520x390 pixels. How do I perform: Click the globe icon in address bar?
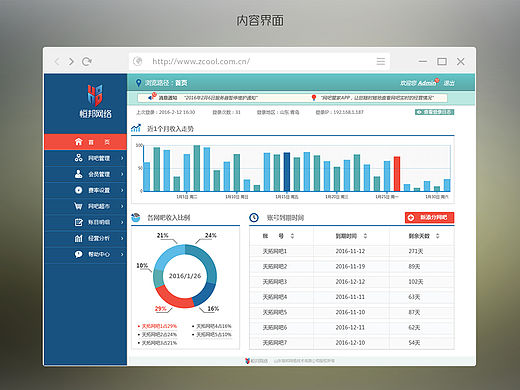click(x=137, y=61)
